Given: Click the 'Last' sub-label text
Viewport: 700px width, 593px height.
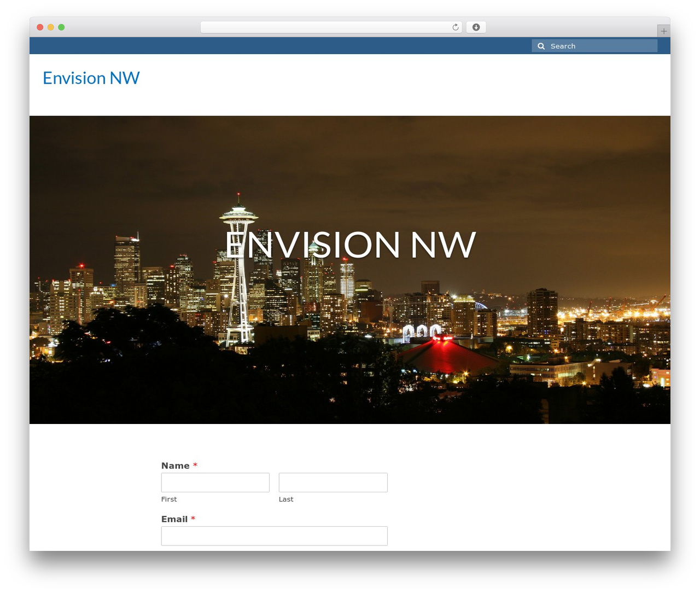Looking at the screenshot, I should pyautogui.click(x=286, y=499).
